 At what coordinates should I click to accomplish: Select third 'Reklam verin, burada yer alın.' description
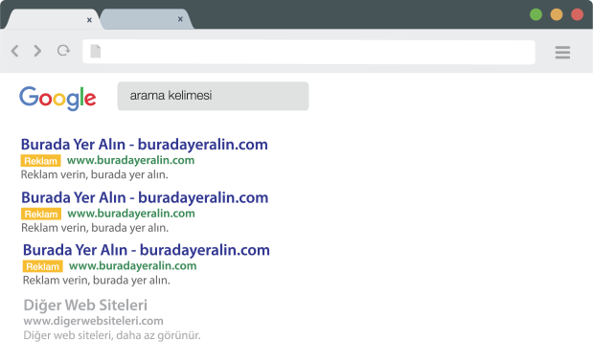pyautogui.click(x=96, y=281)
